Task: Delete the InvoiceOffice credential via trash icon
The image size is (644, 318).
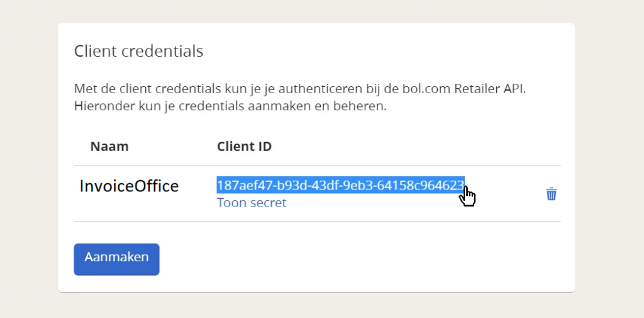Action: 551,194
